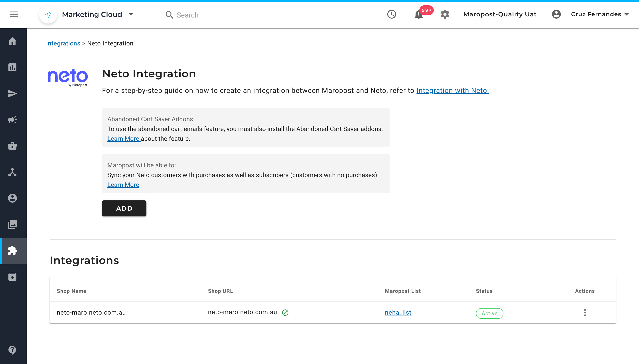This screenshot has width=639, height=364.
Task: Open the settings gear icon
Action: (445, 14)
